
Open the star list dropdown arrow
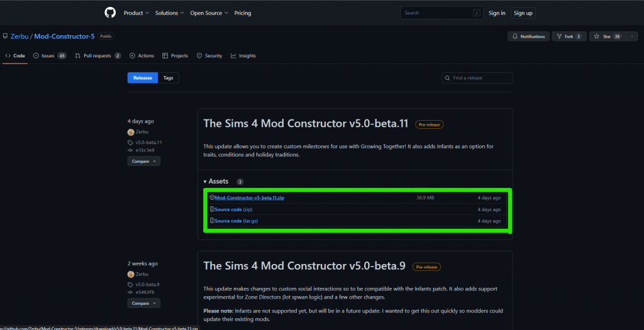[x=631, y=36]
